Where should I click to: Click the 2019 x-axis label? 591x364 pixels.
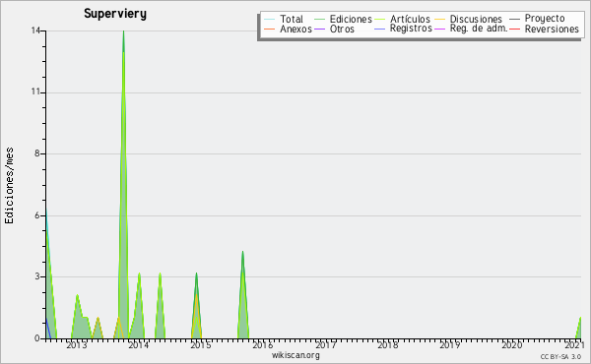450,345
